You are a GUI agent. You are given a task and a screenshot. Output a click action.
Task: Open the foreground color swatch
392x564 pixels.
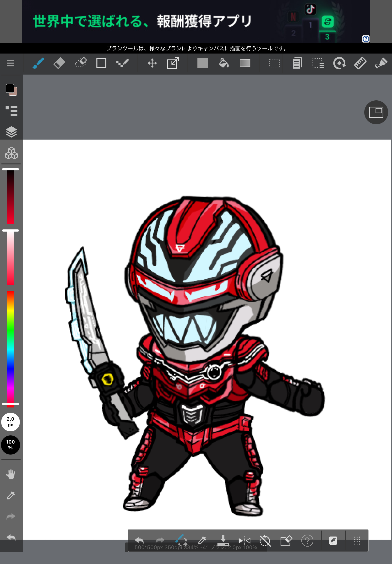point(10,88)
